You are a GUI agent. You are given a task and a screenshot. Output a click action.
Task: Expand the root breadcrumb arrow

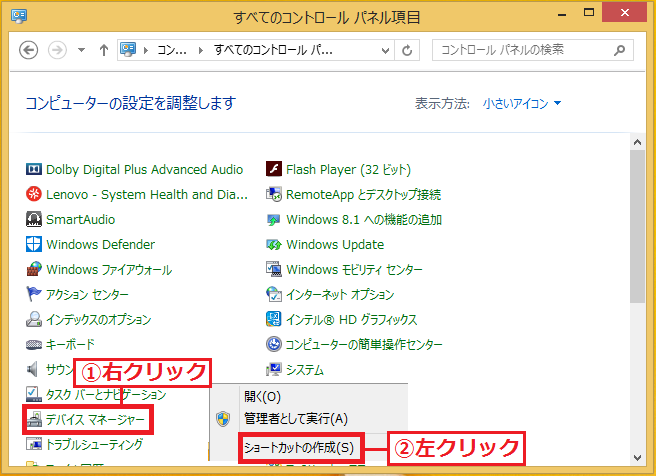(146, 51)
